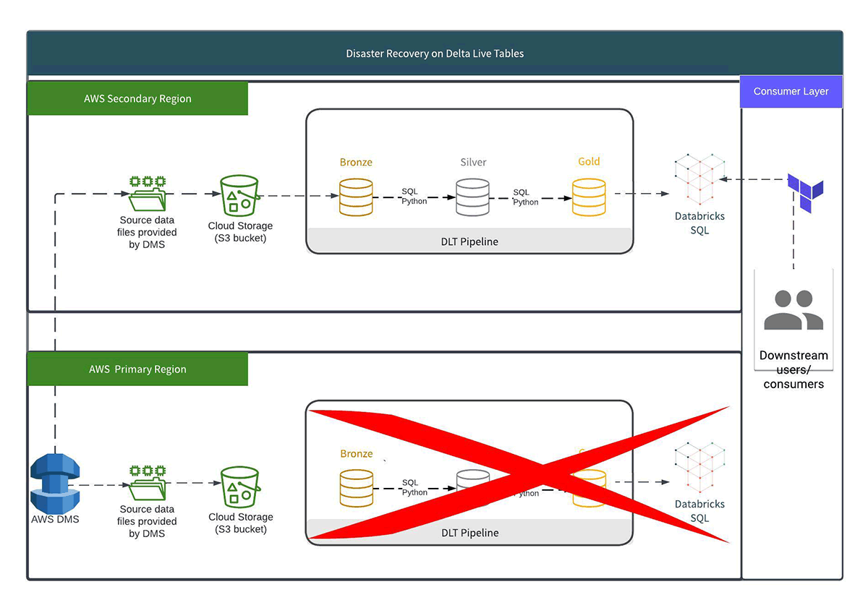Select the Gold label in secondary region
The height and width of the screenshot is (613, 868).
pos(589,161)
